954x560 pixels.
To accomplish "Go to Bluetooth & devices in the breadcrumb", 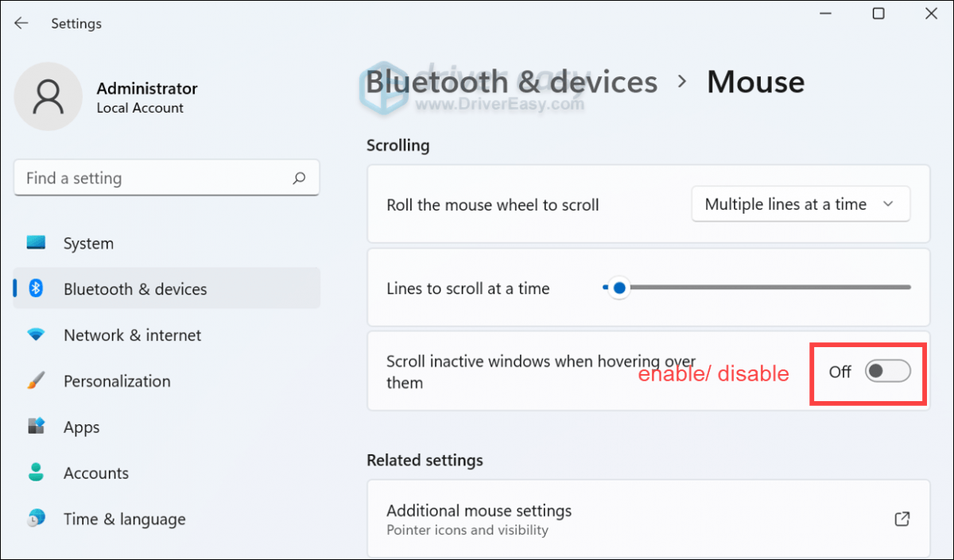I will 513,81.
